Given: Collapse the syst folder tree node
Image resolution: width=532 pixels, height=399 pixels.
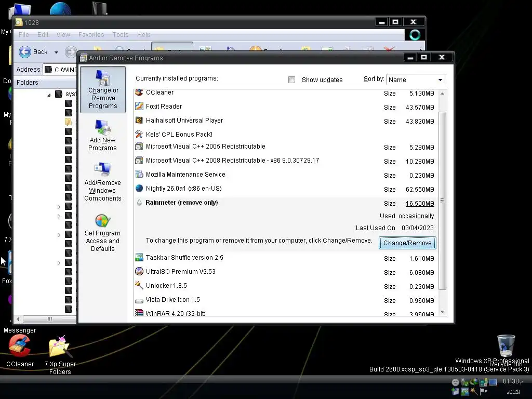Looking at the screenshot, I should [49, 95].
